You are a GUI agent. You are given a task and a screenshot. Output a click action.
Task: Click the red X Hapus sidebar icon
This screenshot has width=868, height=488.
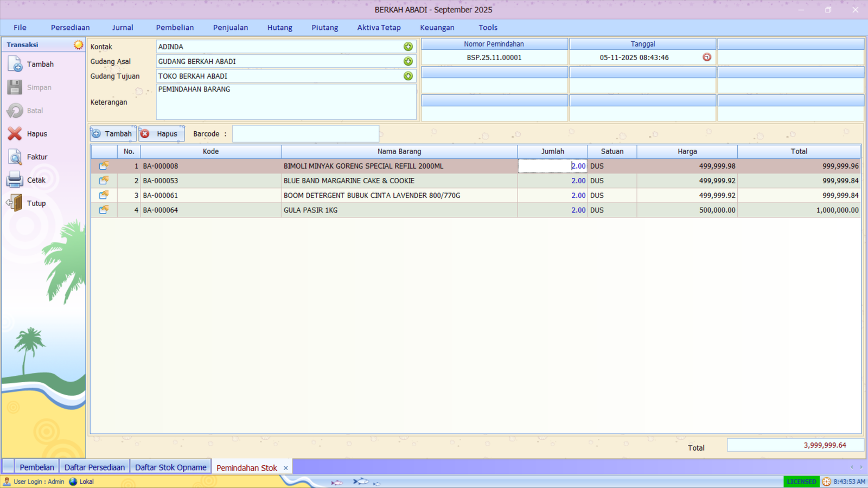[15, 134]
